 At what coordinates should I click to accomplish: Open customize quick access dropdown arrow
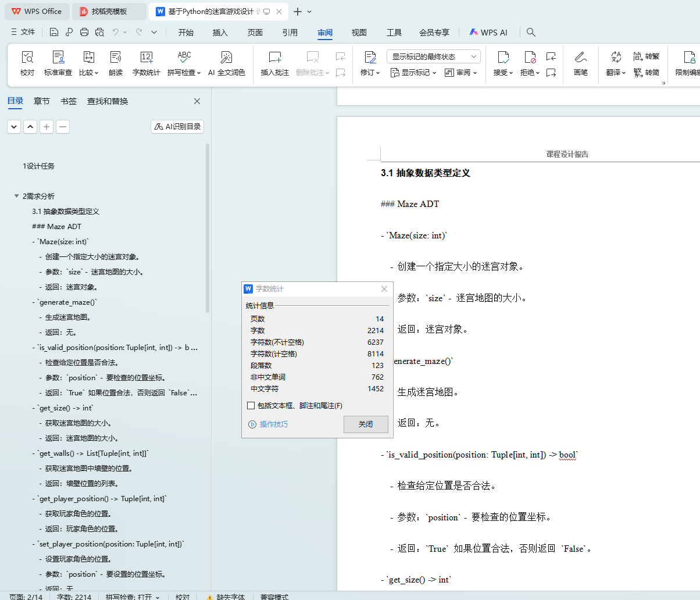click(x=154, y=33)
